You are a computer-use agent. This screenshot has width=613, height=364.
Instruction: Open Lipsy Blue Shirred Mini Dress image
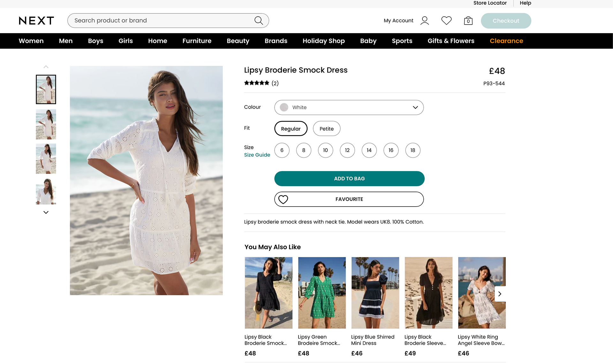click(x=375, y=293)
